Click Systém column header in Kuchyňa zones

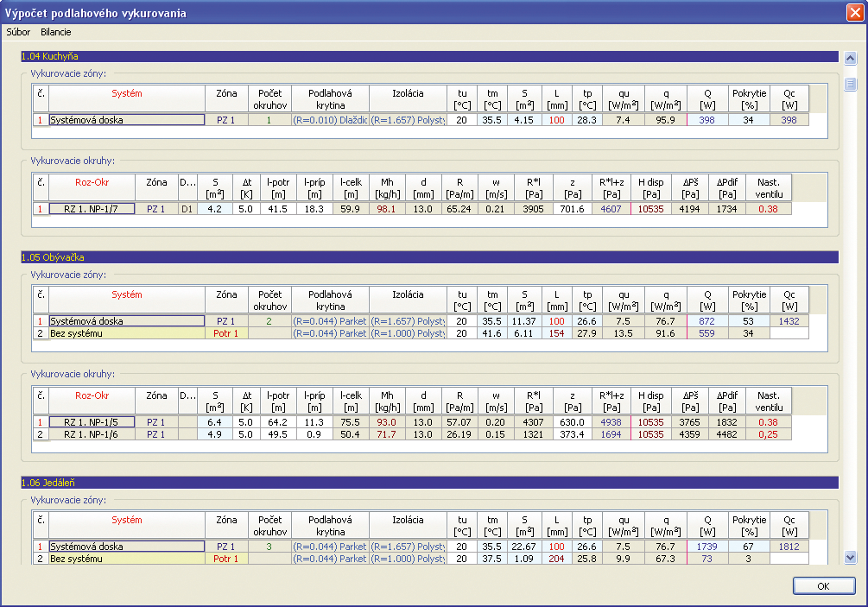(127, 99)
